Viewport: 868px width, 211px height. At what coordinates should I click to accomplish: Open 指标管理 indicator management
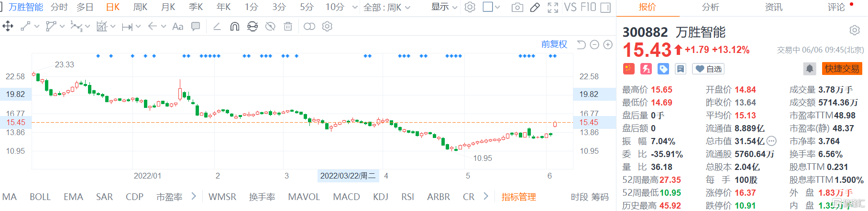coord(518,197)
